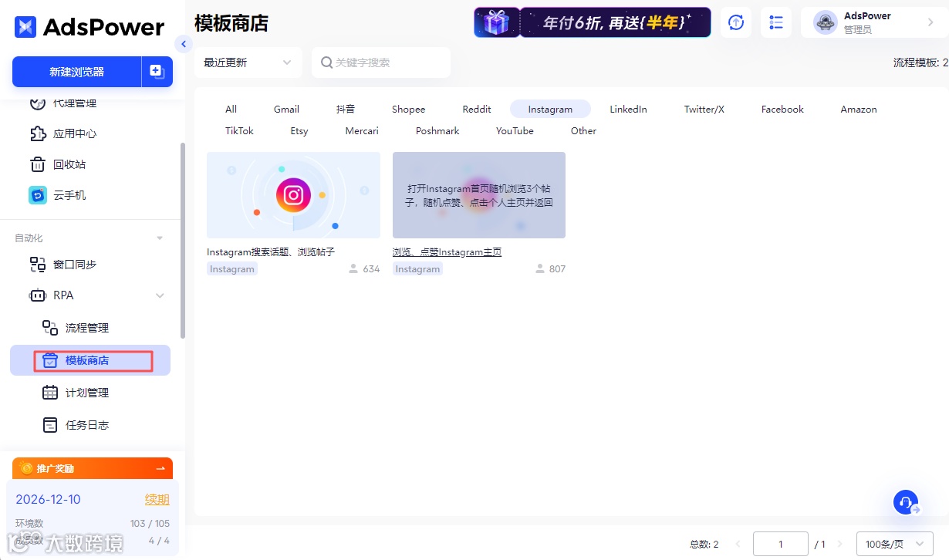Select the Reddit category tab
Screen dimensions: 949x560
[477, 109]
